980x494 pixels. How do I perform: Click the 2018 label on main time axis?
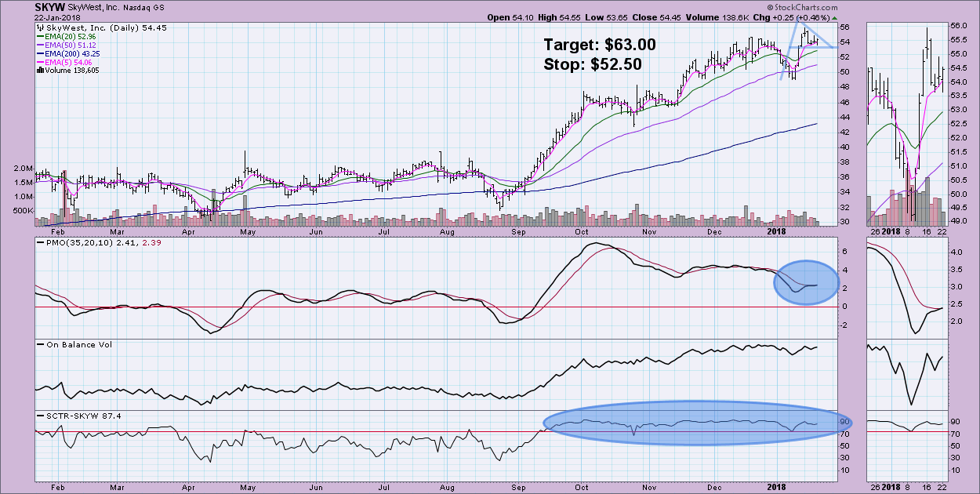tap(775, 232)
